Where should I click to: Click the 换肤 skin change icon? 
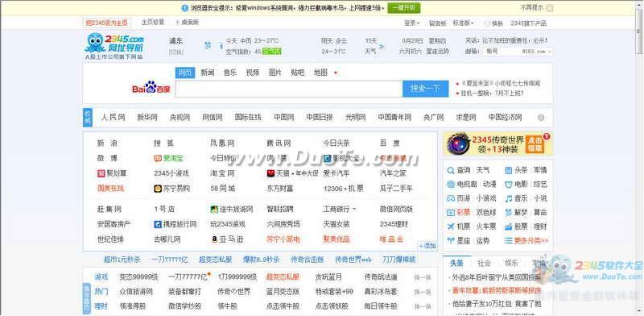(488, 23)
